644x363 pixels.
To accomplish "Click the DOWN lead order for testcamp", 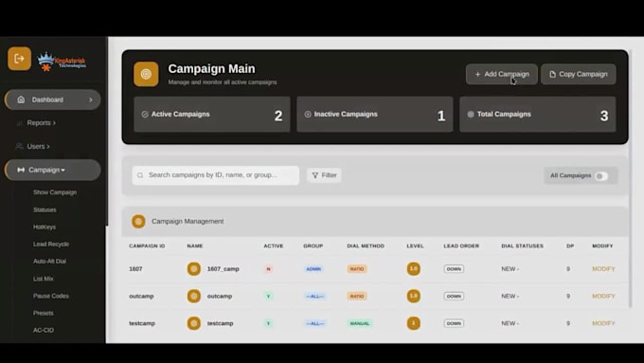I will coord(454,323).
